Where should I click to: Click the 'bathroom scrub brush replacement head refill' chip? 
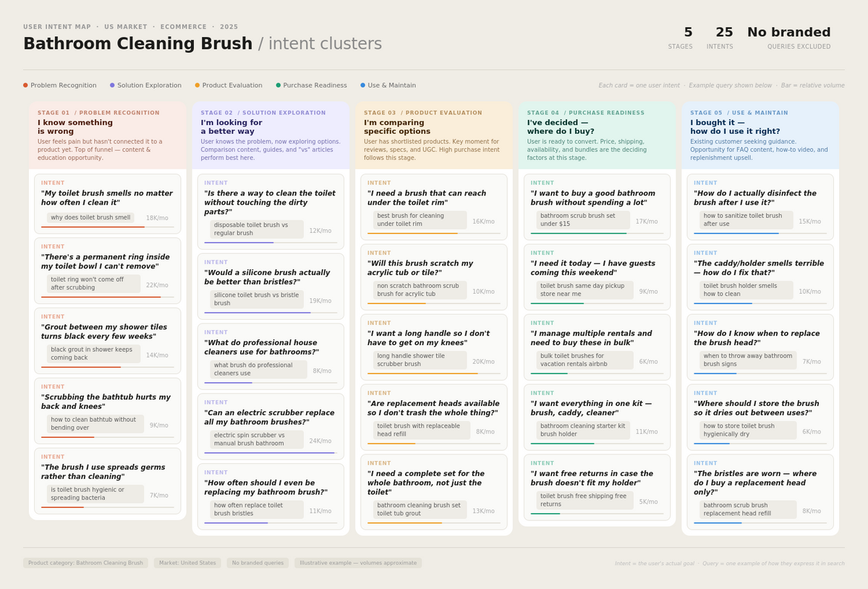[x=750, y=509]
